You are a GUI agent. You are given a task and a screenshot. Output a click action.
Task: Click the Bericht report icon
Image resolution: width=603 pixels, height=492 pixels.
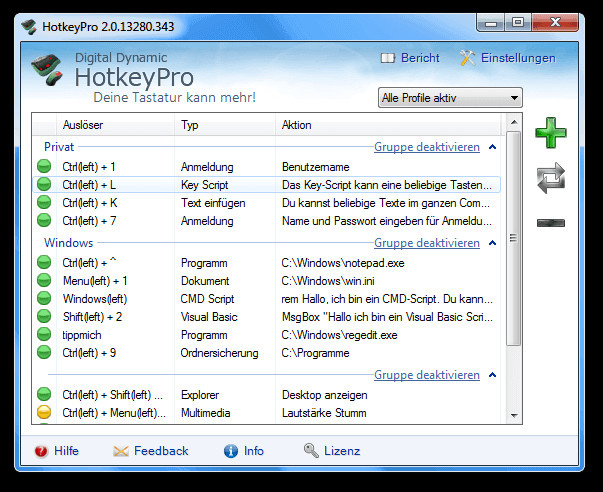[388, 58]
